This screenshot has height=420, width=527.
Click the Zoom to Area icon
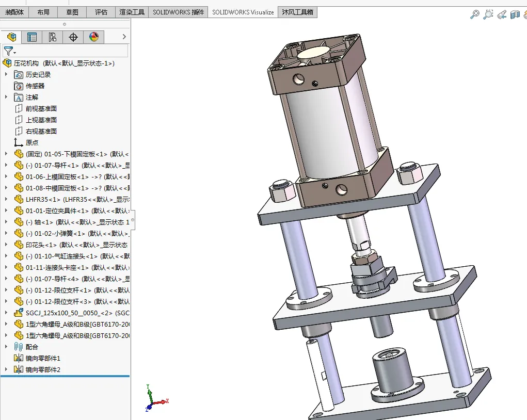coord(488,14)
